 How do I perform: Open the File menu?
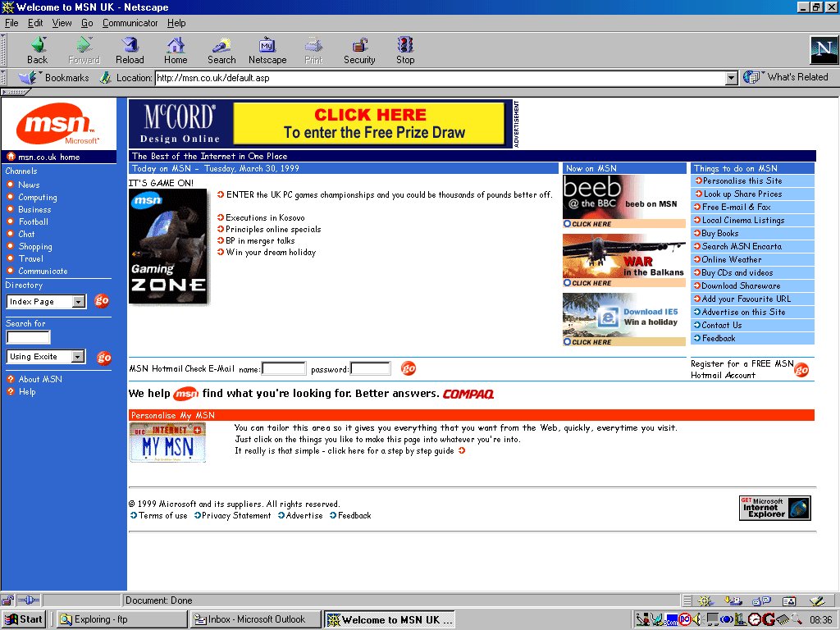tap(11, 23)
